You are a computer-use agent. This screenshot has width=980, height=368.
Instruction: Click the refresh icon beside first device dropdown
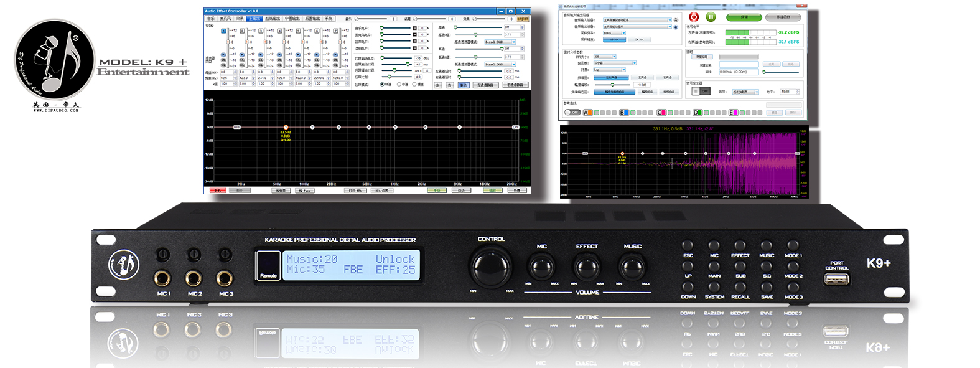tap(675, 20)
